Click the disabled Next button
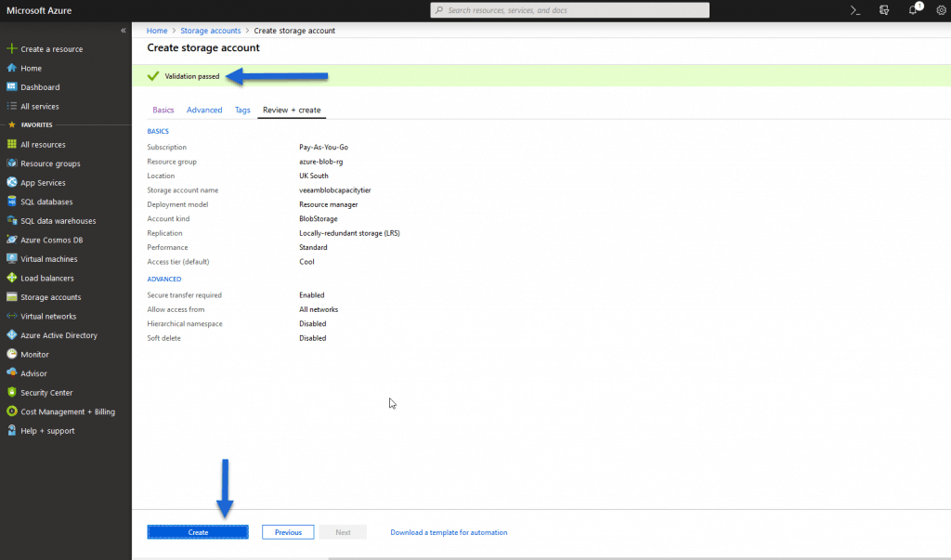The image size is (951, 560). (x=343, y=532)
